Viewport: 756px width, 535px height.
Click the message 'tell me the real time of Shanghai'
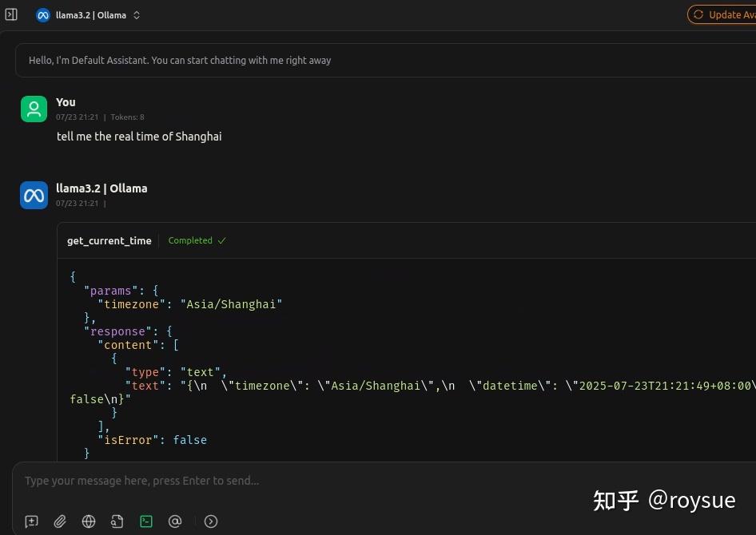139,137
